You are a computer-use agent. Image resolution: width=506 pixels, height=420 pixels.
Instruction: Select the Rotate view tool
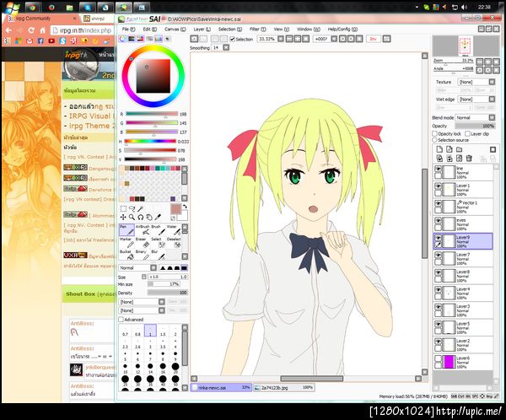click(x=140, y=217)
